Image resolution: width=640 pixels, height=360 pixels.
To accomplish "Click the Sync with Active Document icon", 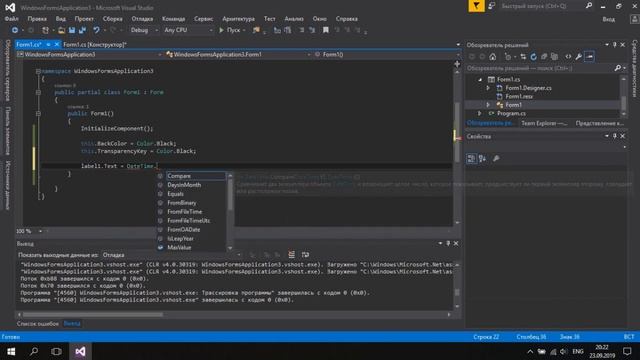I will coord(523,57).
